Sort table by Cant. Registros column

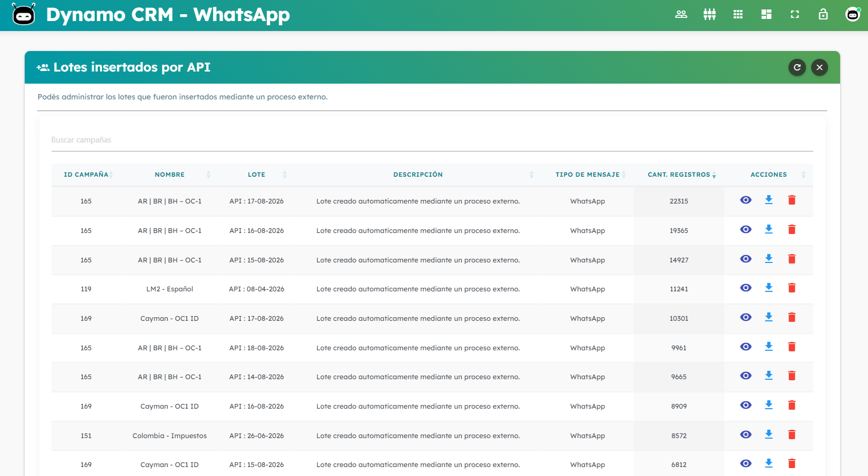(679, 175)
